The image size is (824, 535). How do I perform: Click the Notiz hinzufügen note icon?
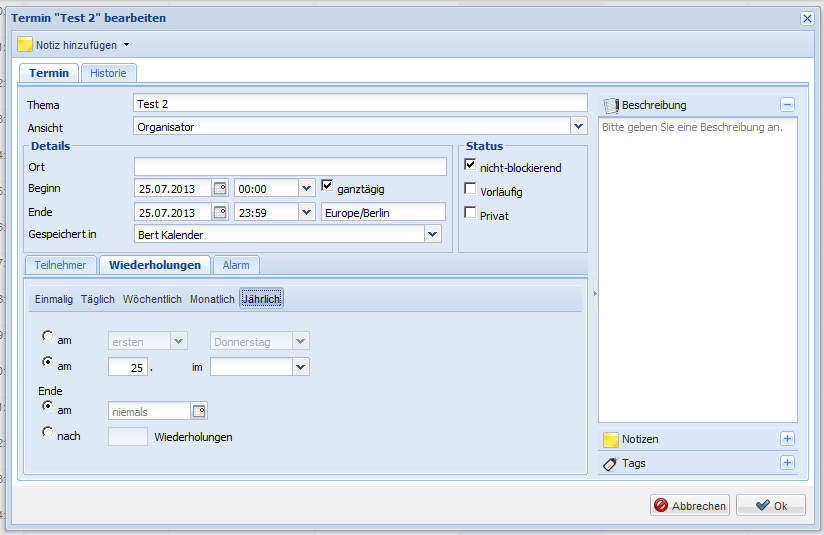(25, 45)
